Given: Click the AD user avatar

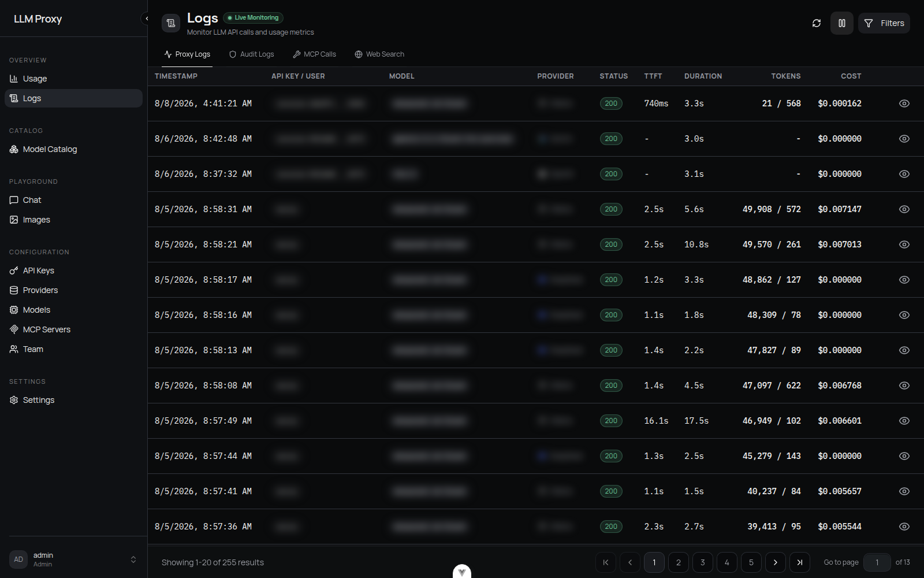Looking at the screenshot, I should (x=18, y=560).
